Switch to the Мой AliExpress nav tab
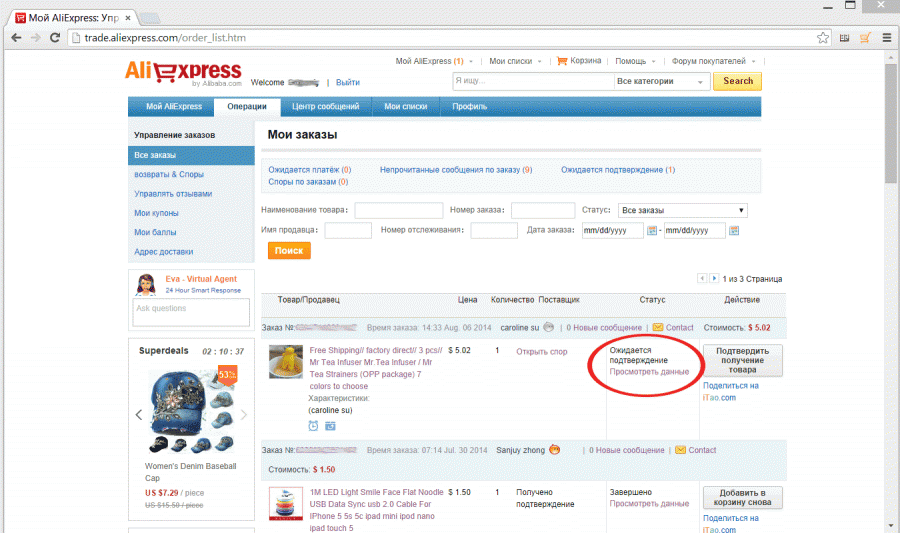Viewport: 900px width, 533px height. click(x=174, y=107)
